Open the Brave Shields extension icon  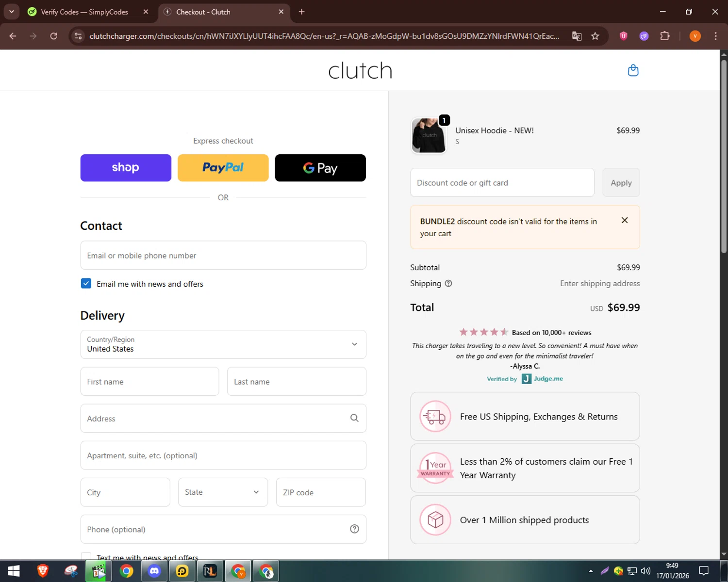click(624, 36)
